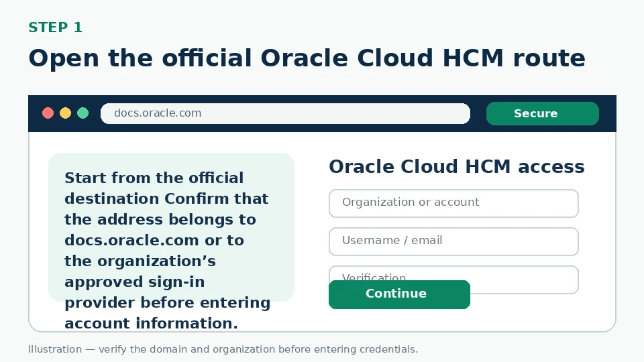Click the green window dot
The width and height of the screenshot is (644, 362).
[x=83, y=113]
